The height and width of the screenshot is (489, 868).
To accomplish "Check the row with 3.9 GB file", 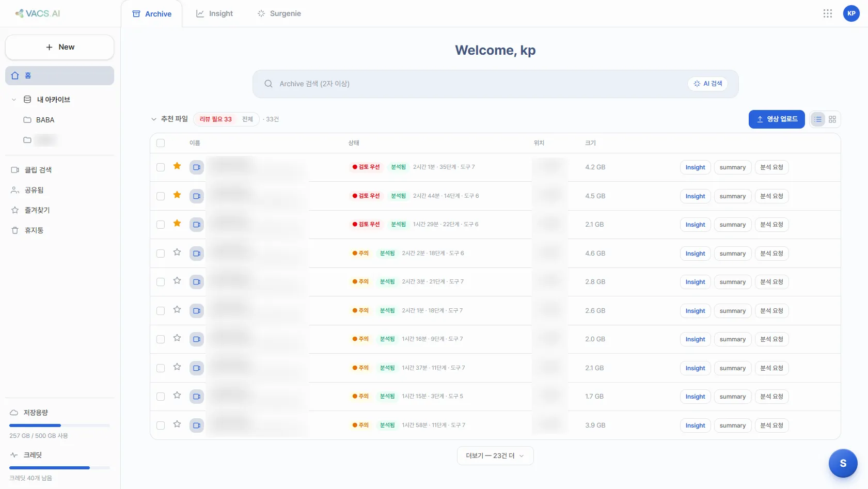I will click(161, 425).
